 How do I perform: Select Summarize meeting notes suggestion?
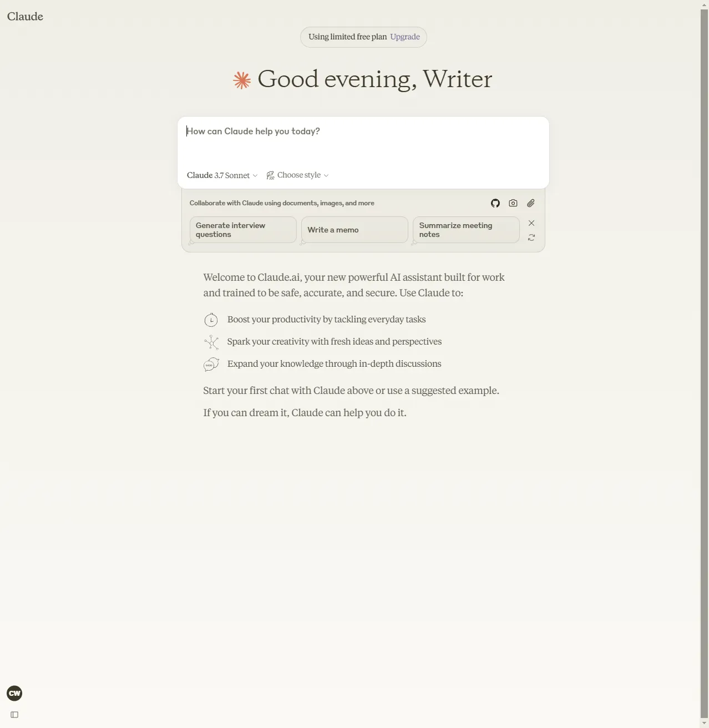coord(466,230)
